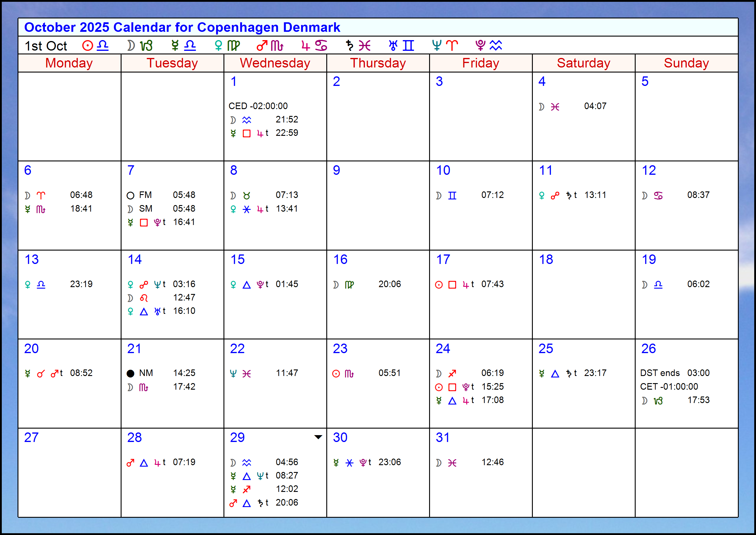Click the October 2025 calendar title

[182, 27]
